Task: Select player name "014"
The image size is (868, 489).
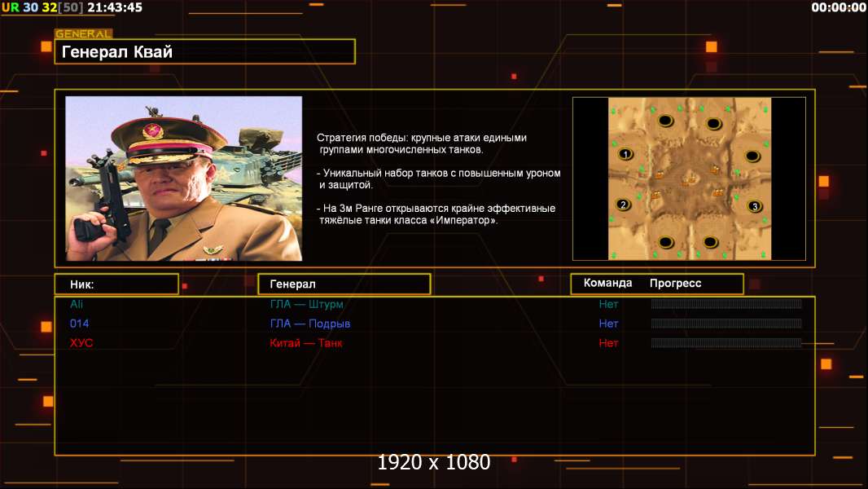Action: [x=79, y=324]
